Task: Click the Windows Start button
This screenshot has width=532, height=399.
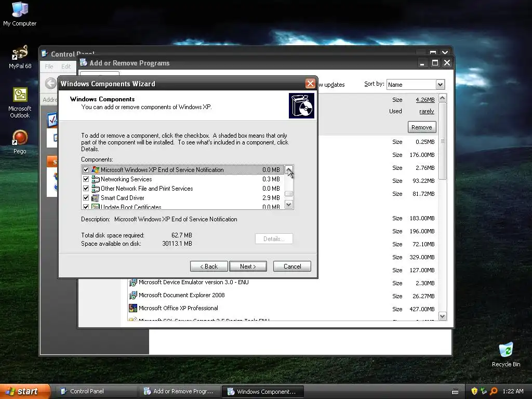Action: pos(25,391)
